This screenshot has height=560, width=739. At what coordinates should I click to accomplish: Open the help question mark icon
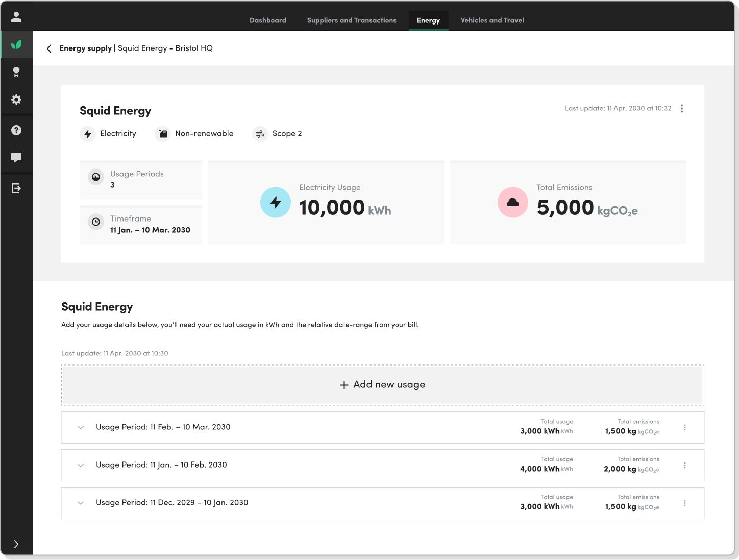point(16,130)
